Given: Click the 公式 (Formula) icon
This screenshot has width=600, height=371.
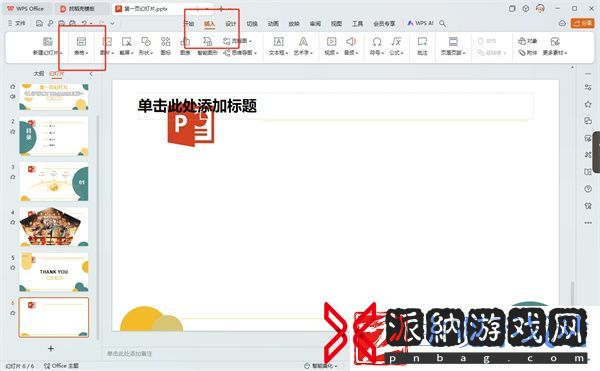Looking at the screenshot, I should 396,41.
